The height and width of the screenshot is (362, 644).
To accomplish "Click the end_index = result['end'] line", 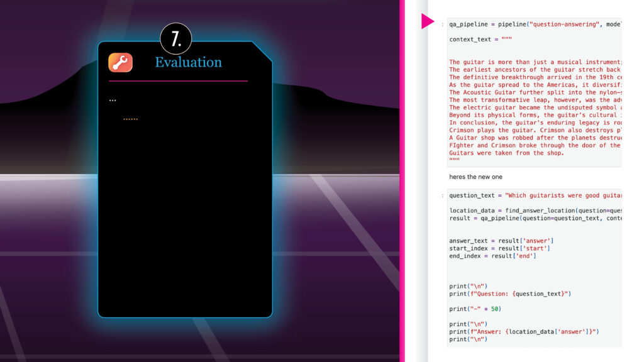I will (492, 256).
